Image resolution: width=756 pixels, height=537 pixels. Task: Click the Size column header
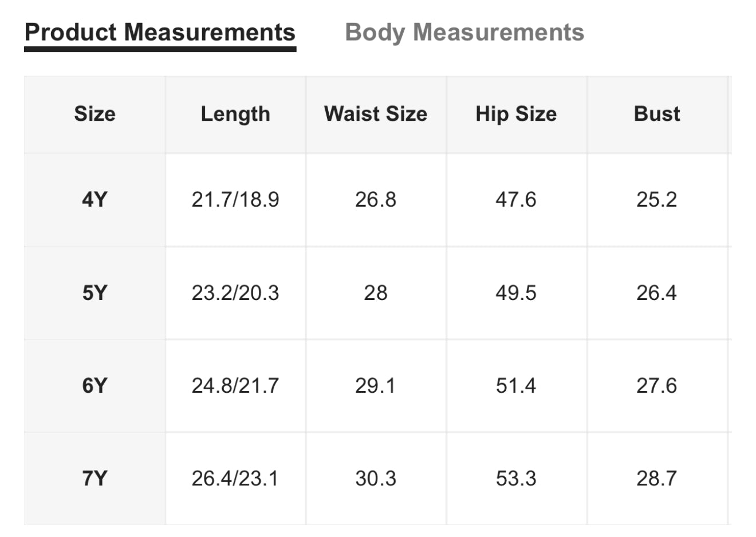pyautogui.click(x=94, y=114)
